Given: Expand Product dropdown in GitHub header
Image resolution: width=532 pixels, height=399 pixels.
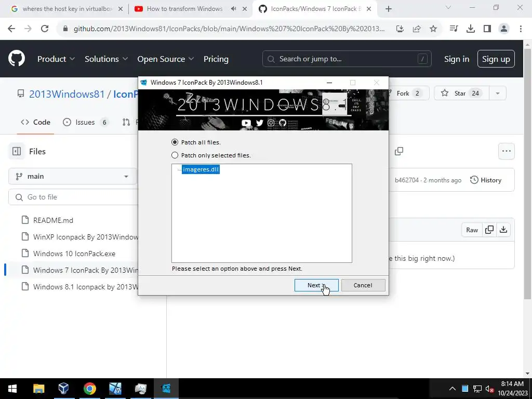Looking at the screenshot, I should tap(56, 59).
